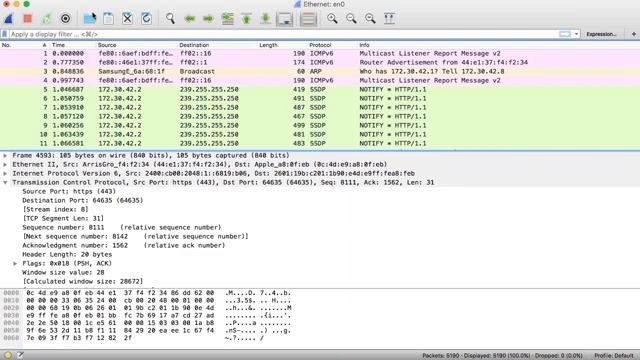640x360 pixels.
Task: Sort by the Destination column header
Action: (218, 45)
